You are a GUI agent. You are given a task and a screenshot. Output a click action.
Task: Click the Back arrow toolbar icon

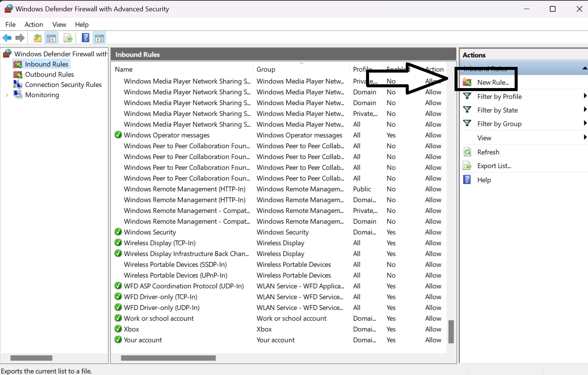click(7, 38)
